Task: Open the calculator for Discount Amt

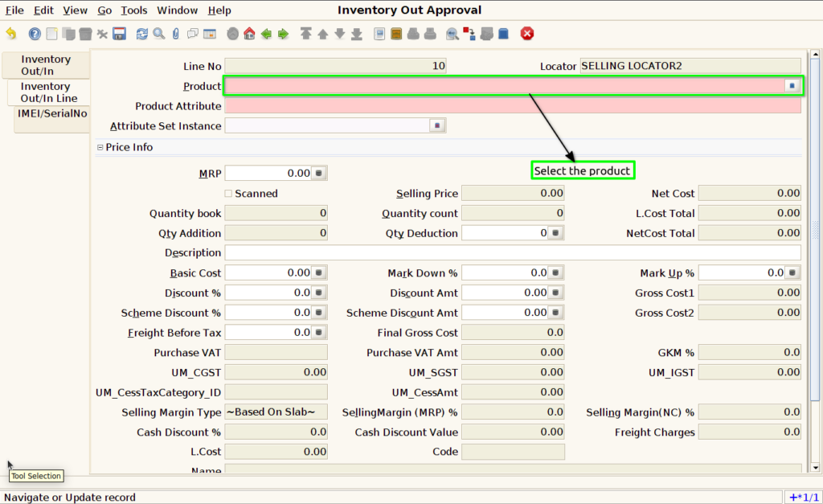Action: click(555, 293)
